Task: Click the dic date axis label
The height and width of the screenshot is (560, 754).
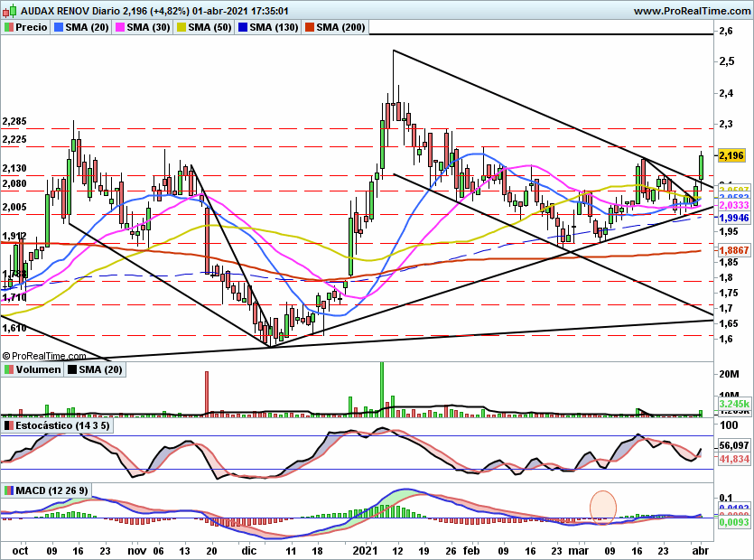Action: (248, 551)
